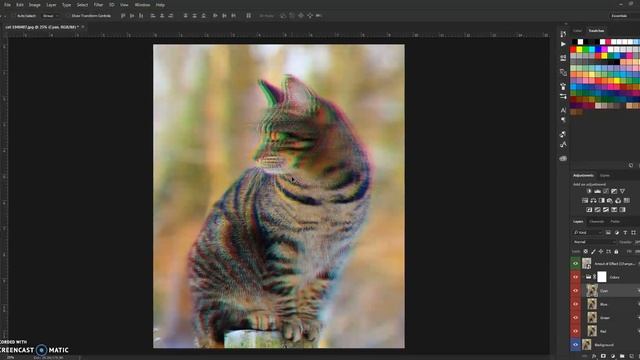
Task: Open the File menu
Action: [7, 5]
